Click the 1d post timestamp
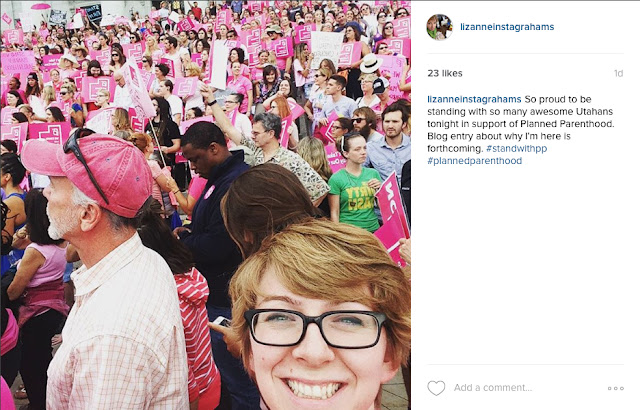Screen dimensions: 640x410 [x=618, y=73]
